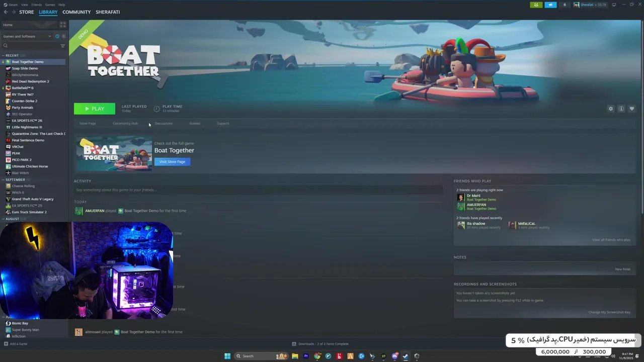Switch to the COMMUNITY tab
The image size is (644, 362).
coord(76,12)
